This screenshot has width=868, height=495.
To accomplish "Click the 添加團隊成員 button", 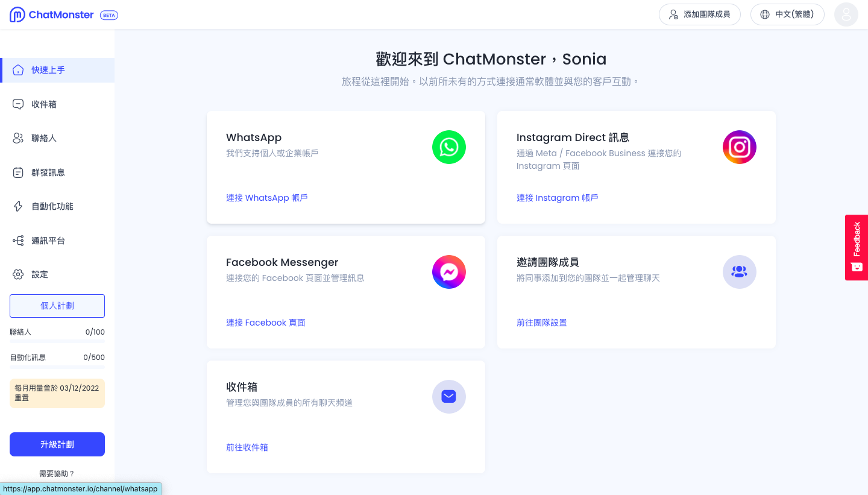I will pyautogui.click(x=700, y=14).
